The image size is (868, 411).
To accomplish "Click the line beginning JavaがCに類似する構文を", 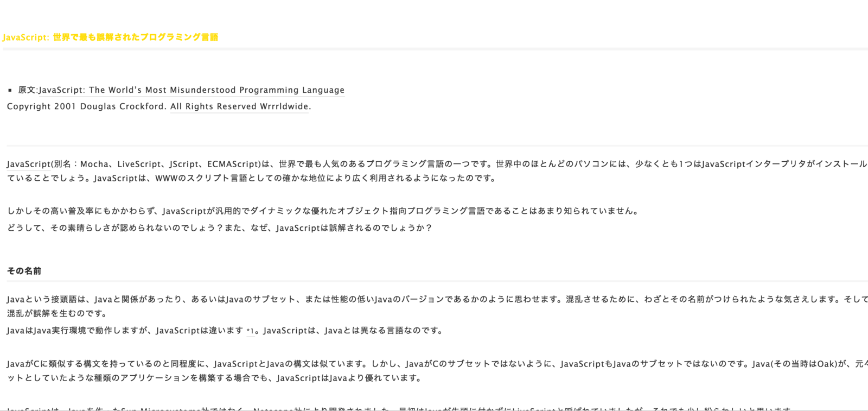I will pyautogui.click(x=437, y=364).
